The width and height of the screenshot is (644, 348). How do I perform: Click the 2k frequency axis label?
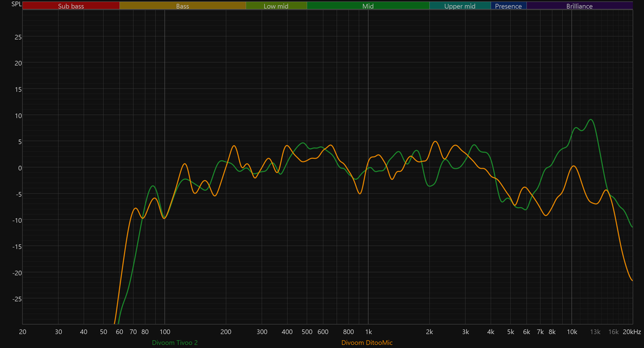(x=429, y=332)
